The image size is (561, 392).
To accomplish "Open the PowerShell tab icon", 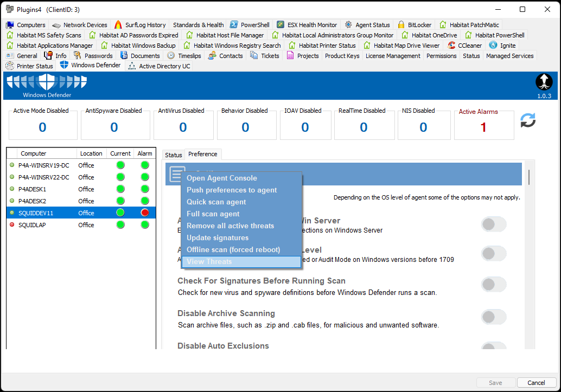I will click(234, 25).
